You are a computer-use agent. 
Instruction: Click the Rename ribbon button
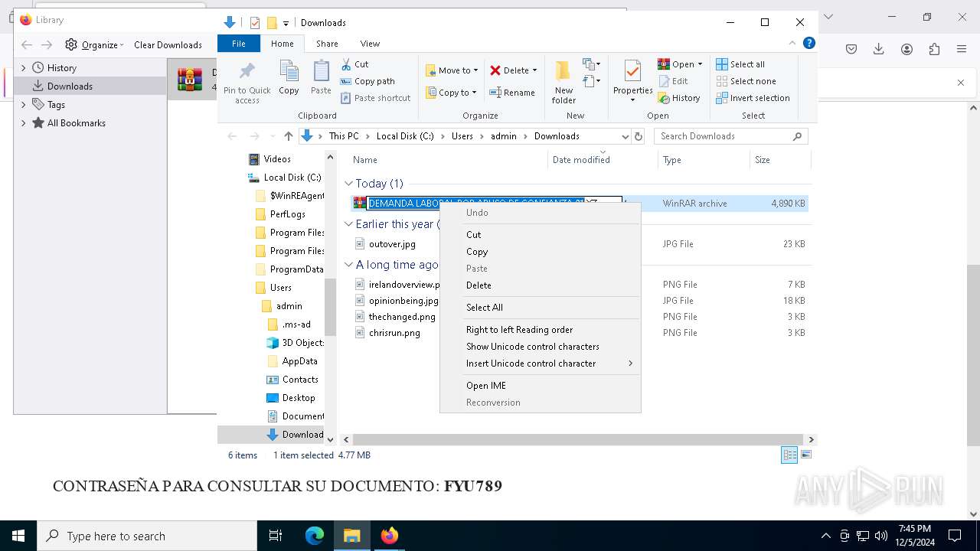[511, 93]
